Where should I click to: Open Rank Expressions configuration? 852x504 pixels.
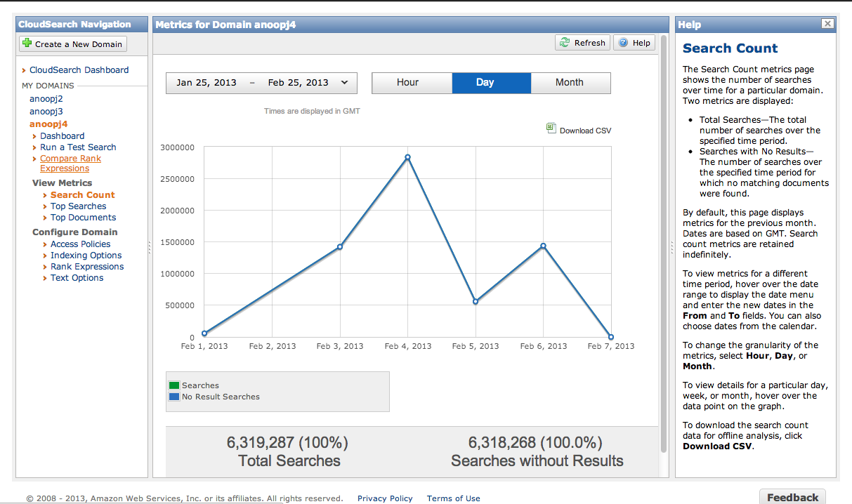click(87, 267)
